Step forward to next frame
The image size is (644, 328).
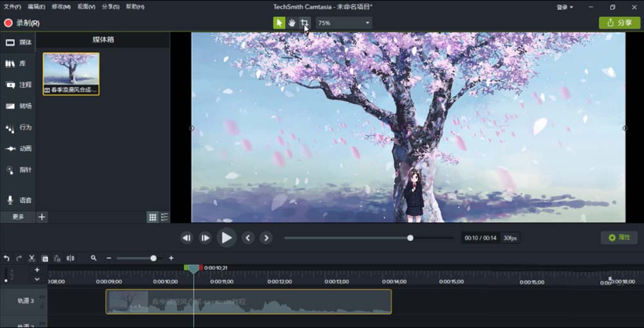[x=205, y=238]
